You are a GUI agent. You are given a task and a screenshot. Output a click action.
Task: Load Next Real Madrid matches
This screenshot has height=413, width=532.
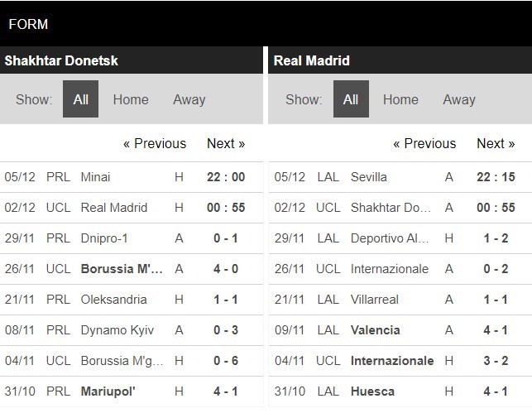496,143
